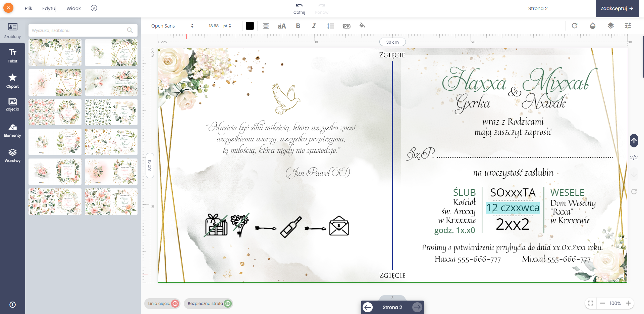The width and height of the screenshot is (644, 314).
Task: Open the Szablony templates panel
Action: [x=12, y=31]
